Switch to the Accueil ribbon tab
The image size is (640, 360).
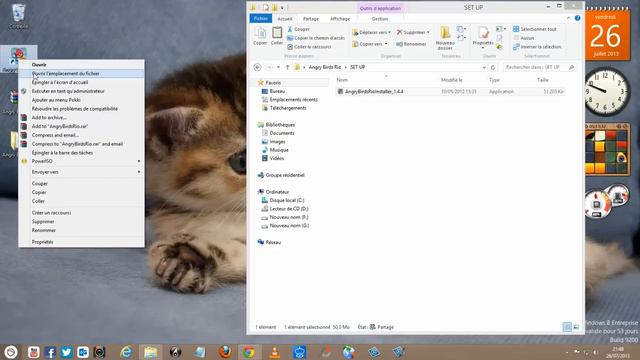284,19
